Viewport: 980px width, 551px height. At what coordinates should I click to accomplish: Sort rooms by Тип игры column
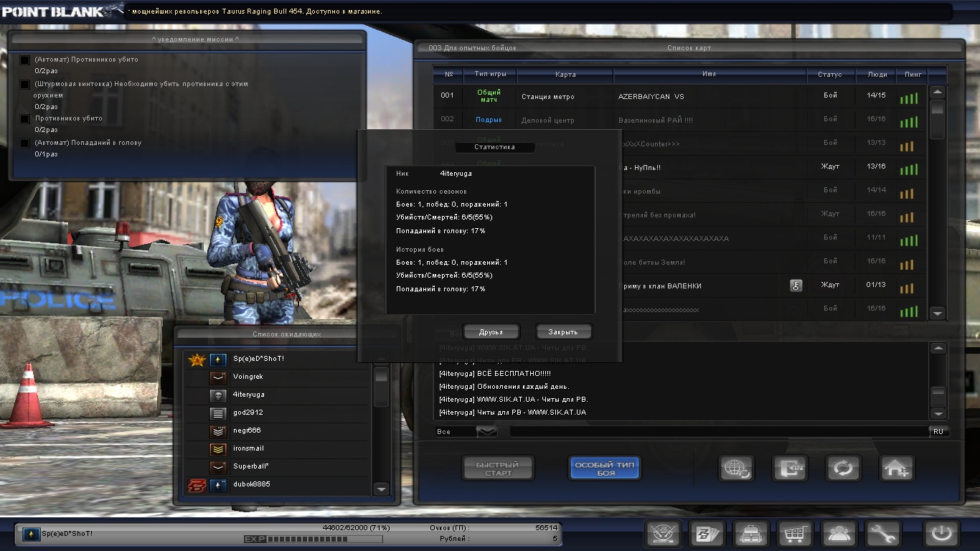point(490,75)
